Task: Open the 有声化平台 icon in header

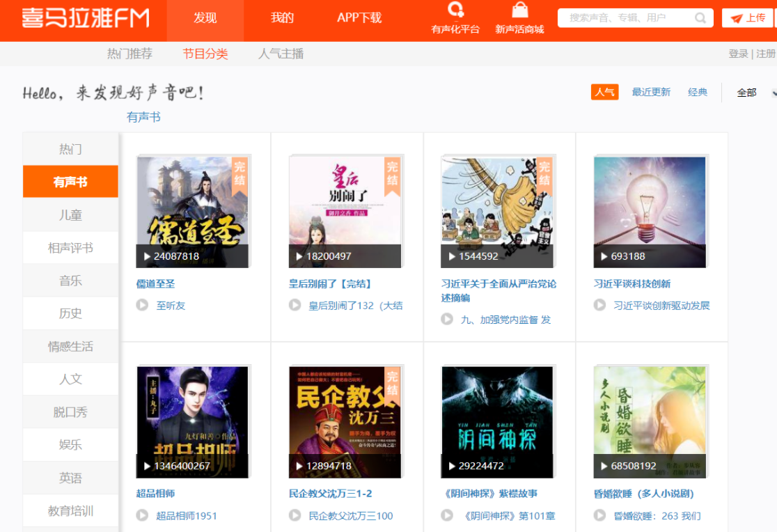Action: [x=455, y=10]
